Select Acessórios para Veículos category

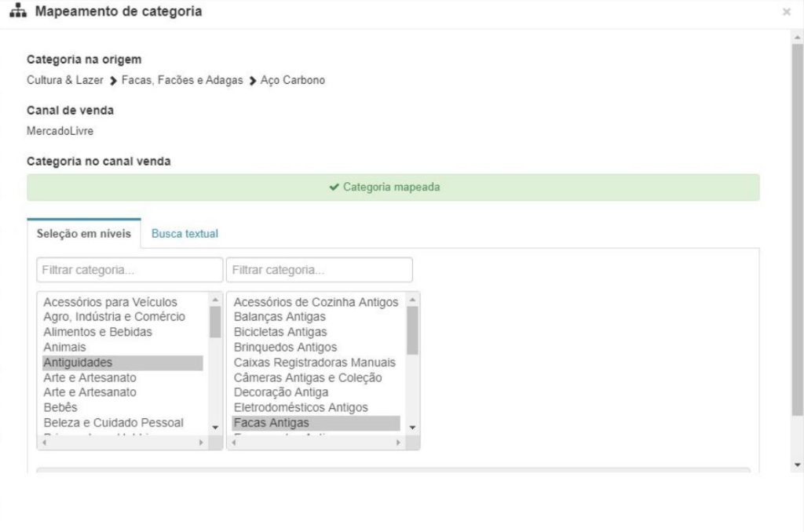110,302
